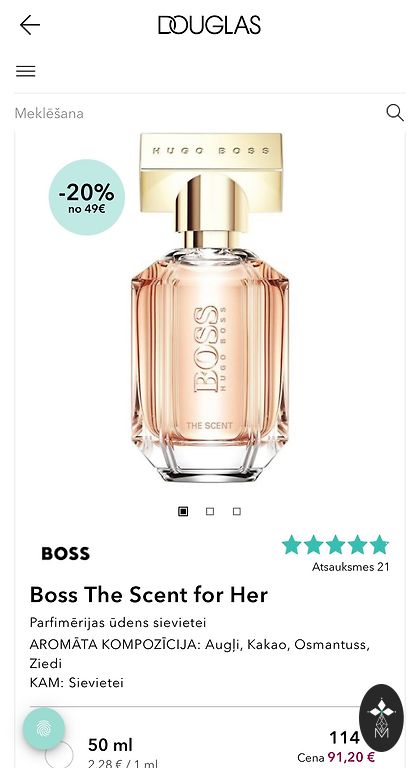Tap the perfume bottle product image
Screen dimensions: 420x768
[x=210, y=307]
